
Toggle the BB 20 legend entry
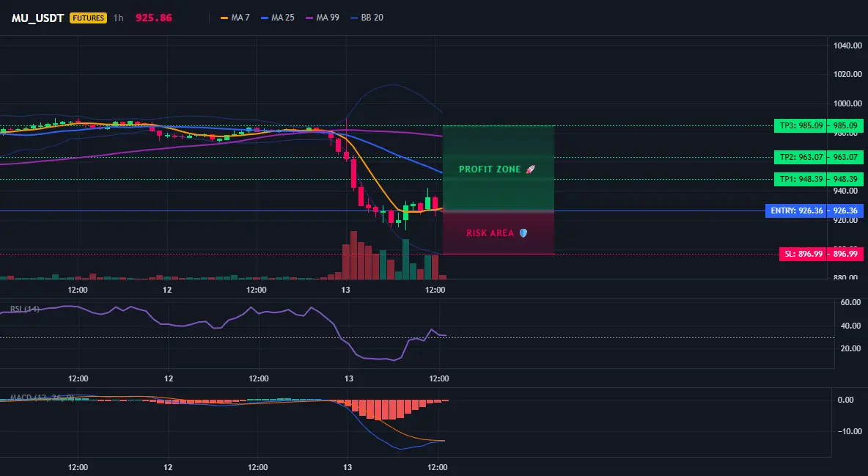coord(367,18)
